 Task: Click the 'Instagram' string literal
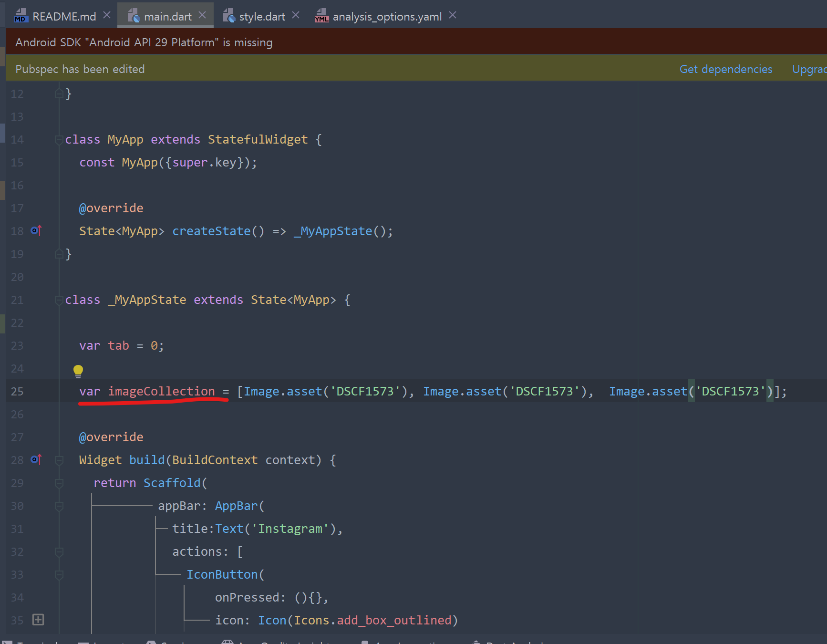click(x=290, y=529)
